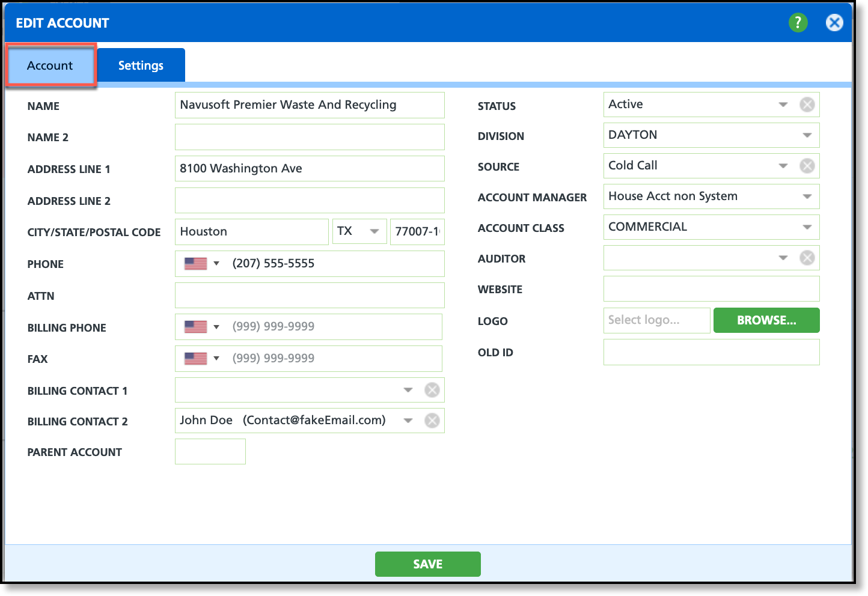The height and width of the screenshot is (596, 868).
Task: Click the Website input field
Action: point(712,289)
